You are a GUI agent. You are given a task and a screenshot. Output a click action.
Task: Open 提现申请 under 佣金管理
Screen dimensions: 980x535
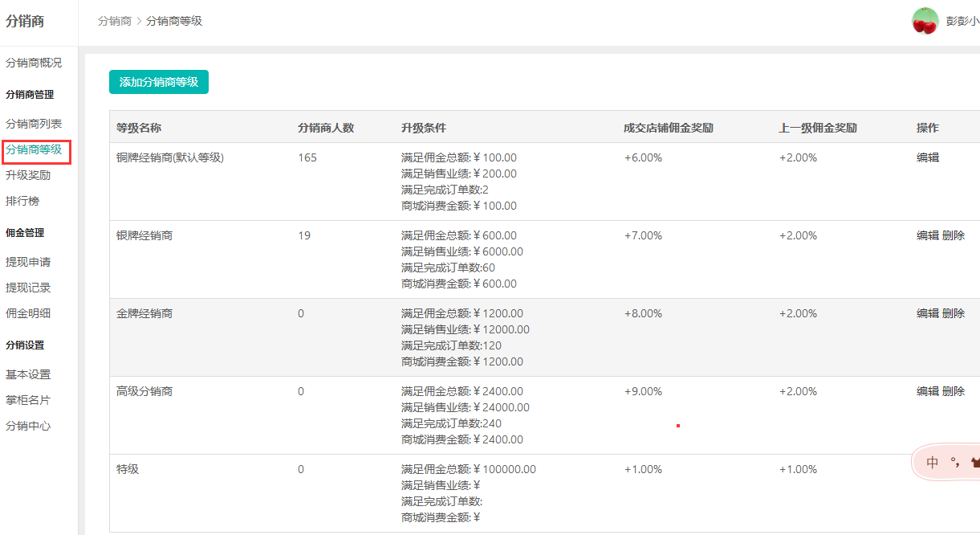[x=28, y=262]
